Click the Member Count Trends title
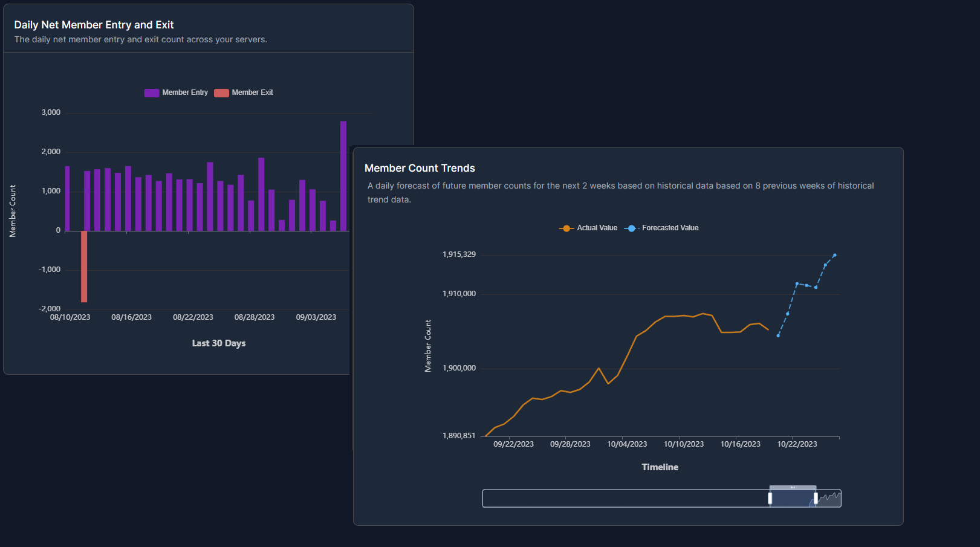 [x=420, y=168]
